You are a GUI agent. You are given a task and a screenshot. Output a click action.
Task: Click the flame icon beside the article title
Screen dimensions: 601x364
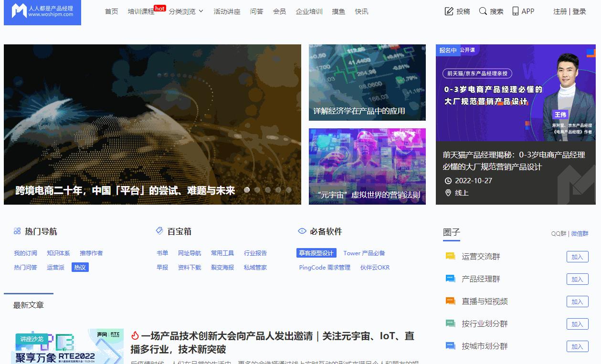tap(135, 336)
